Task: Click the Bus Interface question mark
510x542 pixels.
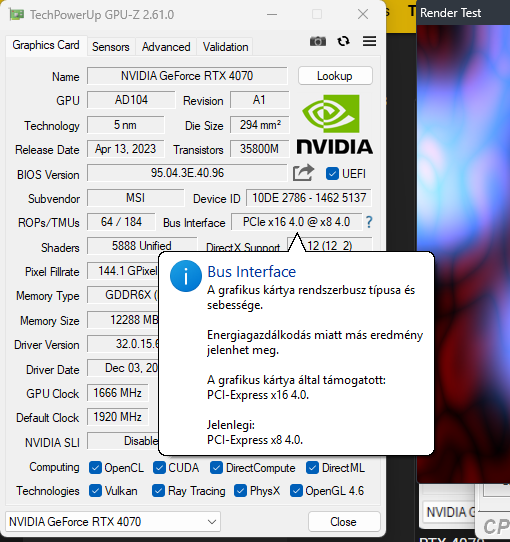Action: (x=369, y=222)
